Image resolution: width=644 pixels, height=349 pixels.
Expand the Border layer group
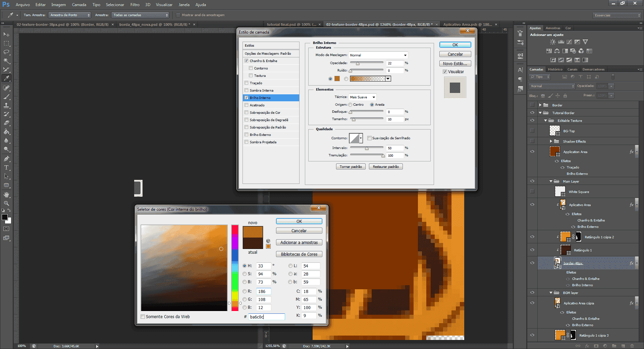540,105
